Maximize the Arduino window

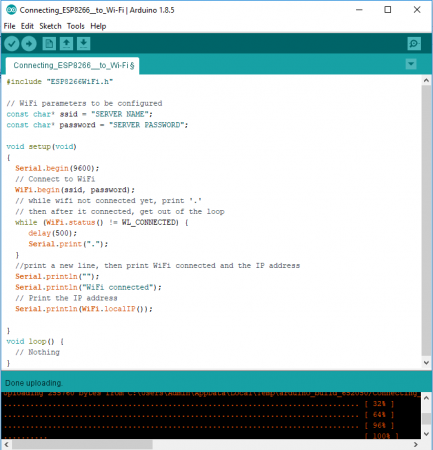pos(388,10)
